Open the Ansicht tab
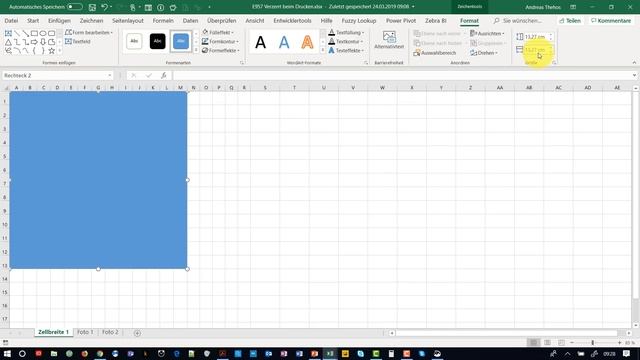The height and width of the screenshot is (360, 640). [x=255, y=20]
